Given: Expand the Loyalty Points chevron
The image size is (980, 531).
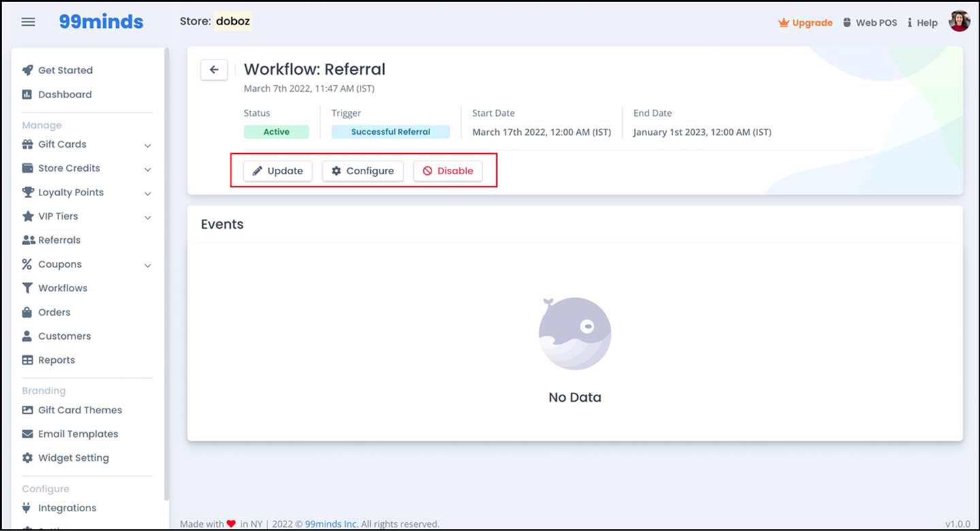Looking at the screenshot, I should point(148,193).
